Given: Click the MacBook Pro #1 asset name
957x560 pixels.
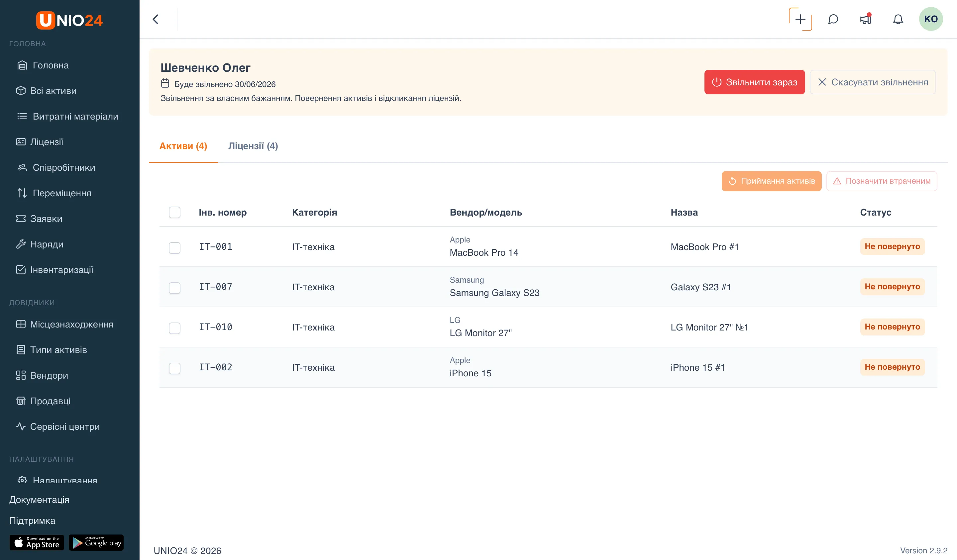Looking at the screenshot, I should click(x=705, y=247).
